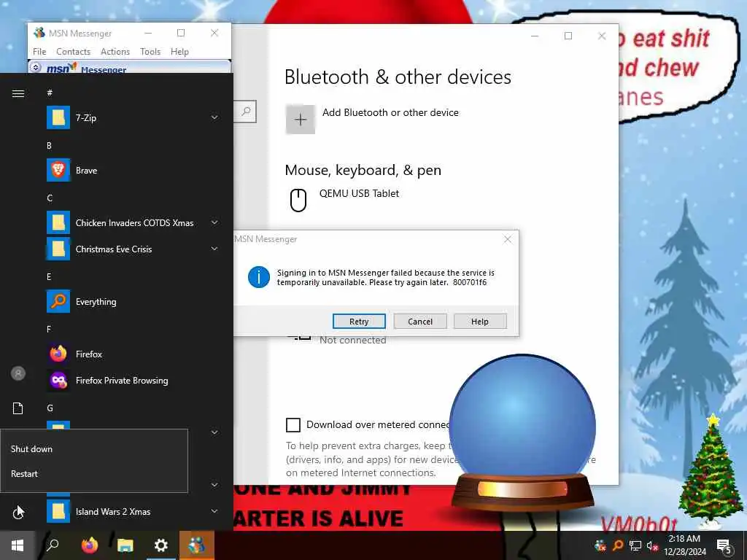This screenshot has height=560, width=747.
Task: Click the Settings search magnifier icon
Action: 246,112
